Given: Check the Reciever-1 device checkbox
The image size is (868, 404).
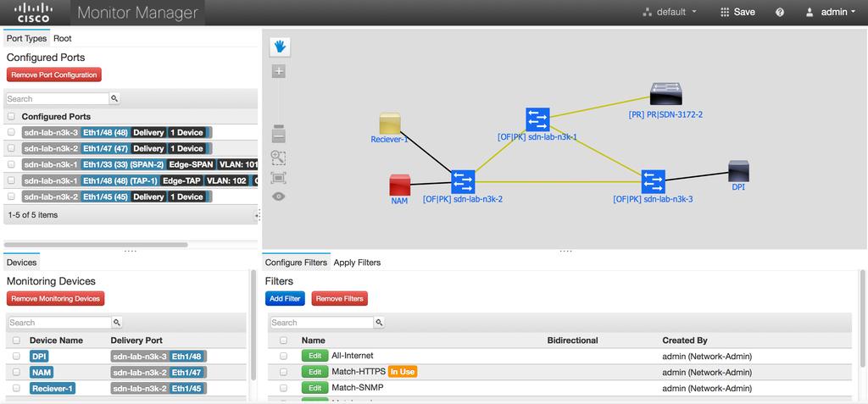Looking at the screenshot, I should coord(16,388).
